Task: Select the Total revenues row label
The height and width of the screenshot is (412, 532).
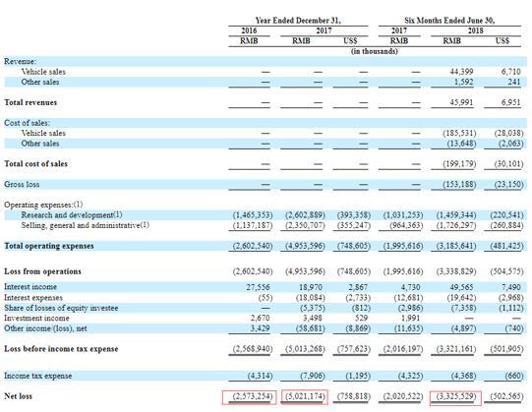Action: point(30,102)
